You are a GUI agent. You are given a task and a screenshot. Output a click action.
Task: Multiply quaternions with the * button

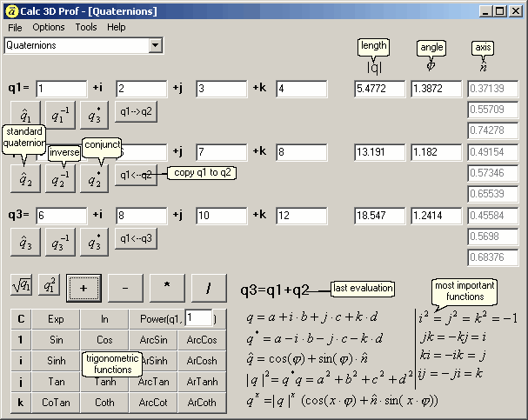tap(167, 288)
